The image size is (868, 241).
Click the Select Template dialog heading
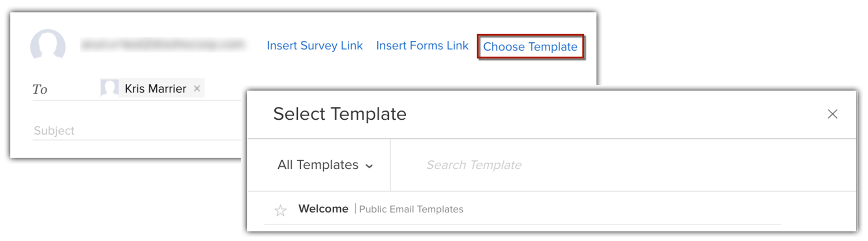(339, 114)
